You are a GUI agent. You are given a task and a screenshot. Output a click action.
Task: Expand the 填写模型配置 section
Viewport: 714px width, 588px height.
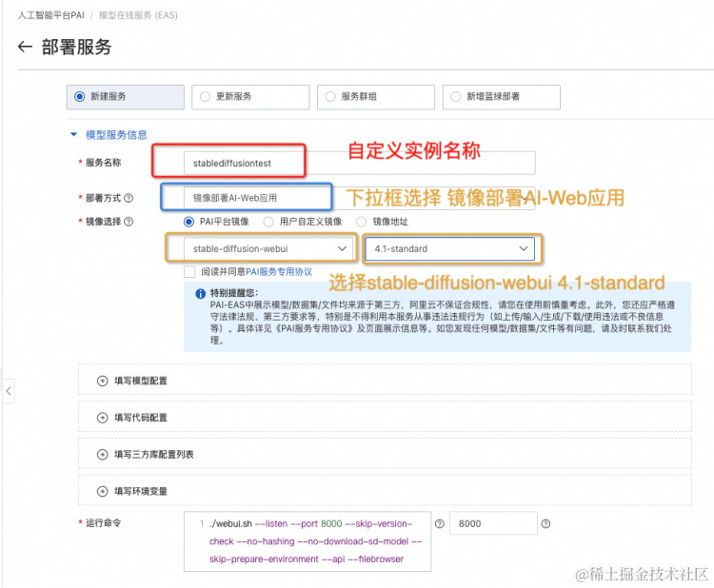point(385,380)
